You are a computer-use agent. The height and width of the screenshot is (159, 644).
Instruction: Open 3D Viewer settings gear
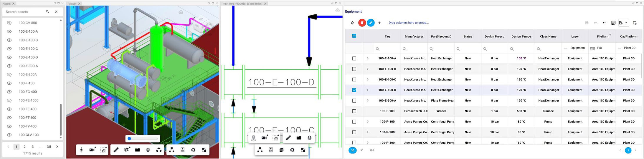tap(193, 150)
